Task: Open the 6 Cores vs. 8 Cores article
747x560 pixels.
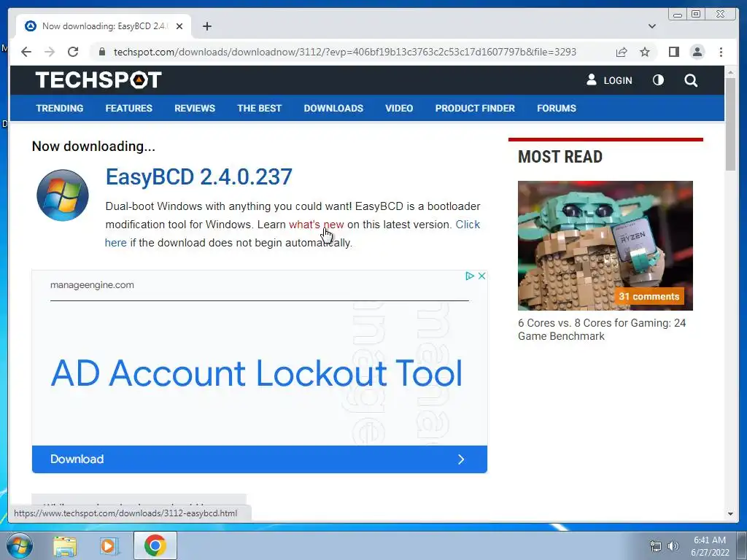Action: click(x=602, y=330)
